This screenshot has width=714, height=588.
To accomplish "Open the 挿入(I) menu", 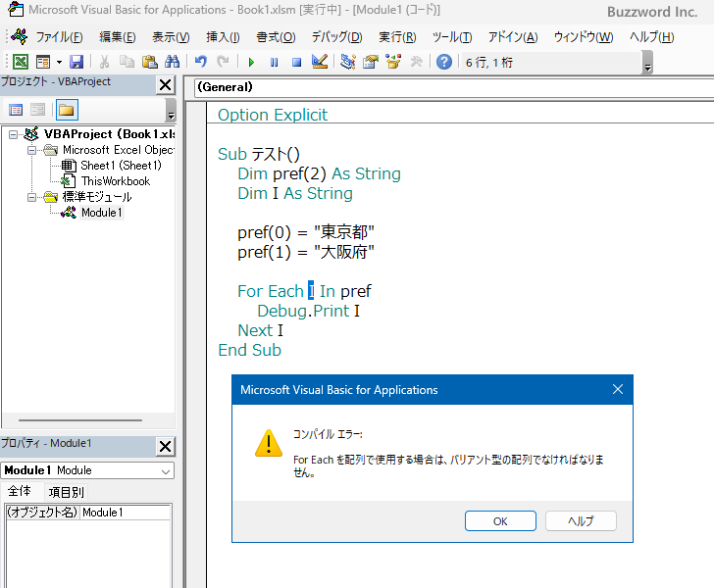I will click(223, 37).
